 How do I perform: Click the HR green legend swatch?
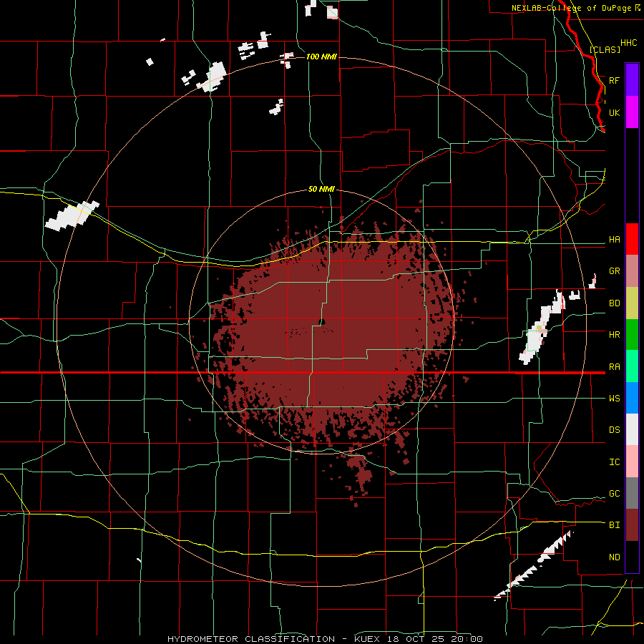[x=632, y=335]
